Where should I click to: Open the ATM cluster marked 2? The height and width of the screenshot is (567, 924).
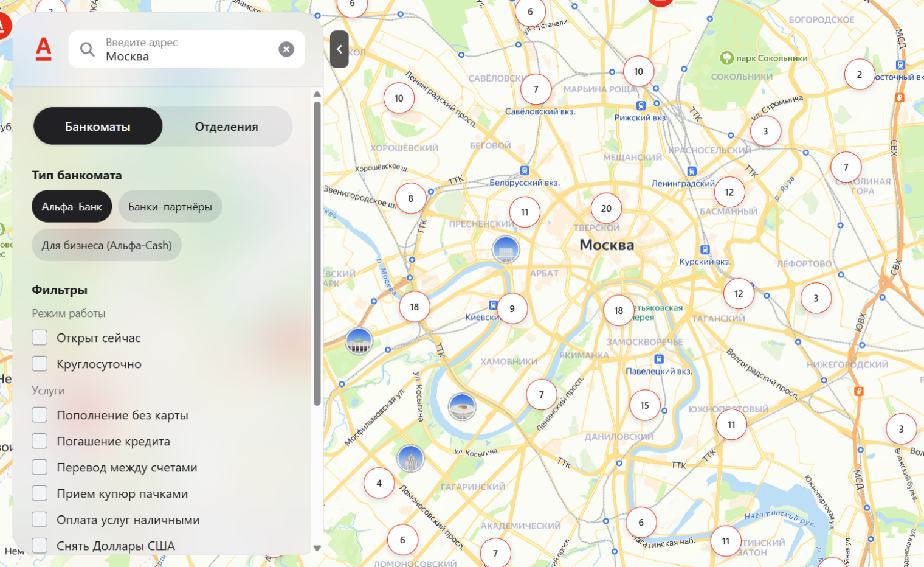860,75
